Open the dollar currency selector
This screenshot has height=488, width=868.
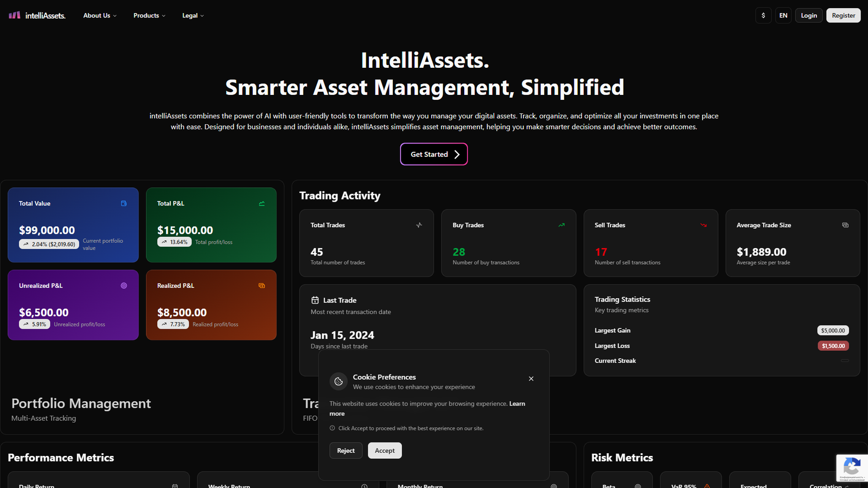[763, 15]
